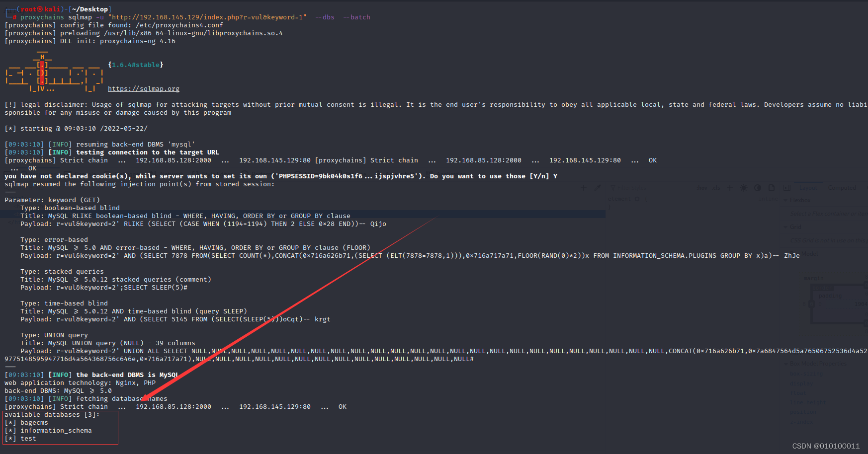
Task: Click the Type: time-based blind line
Action: (64, 303)
